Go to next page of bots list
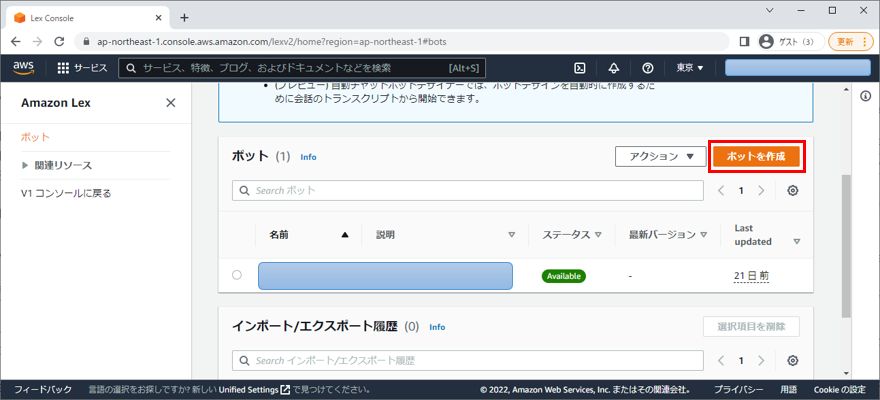 click(x=761, y=190)
